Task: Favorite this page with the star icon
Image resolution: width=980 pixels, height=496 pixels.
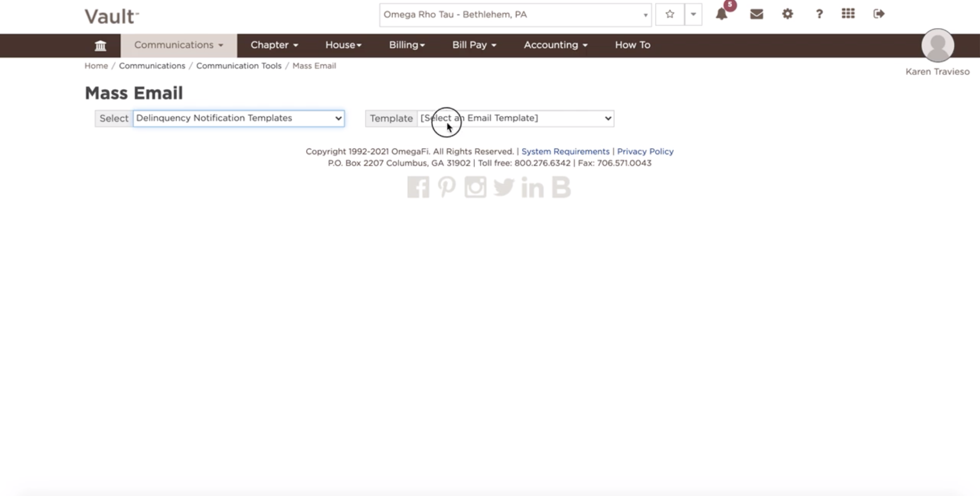Action: click(669, 14)
